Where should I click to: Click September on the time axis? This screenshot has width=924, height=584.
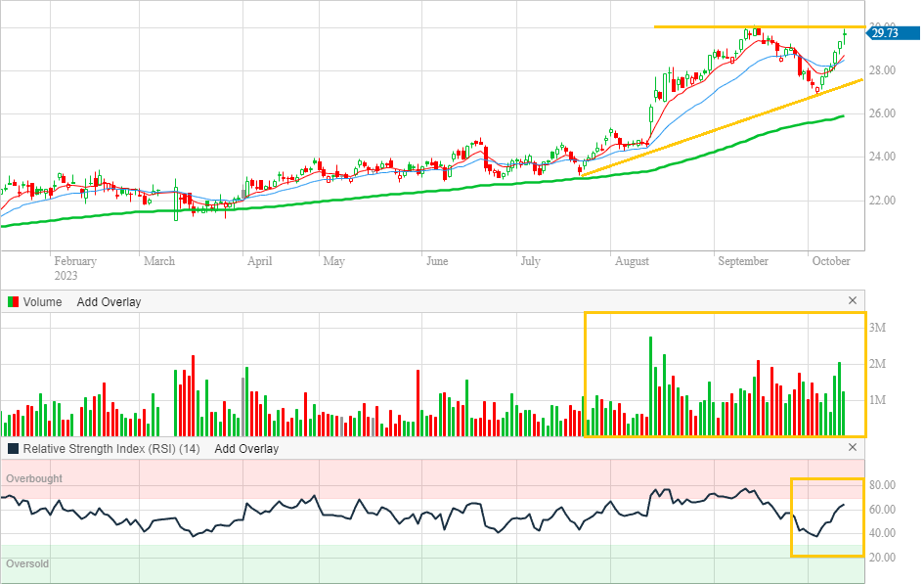click(x=743, y=261)
